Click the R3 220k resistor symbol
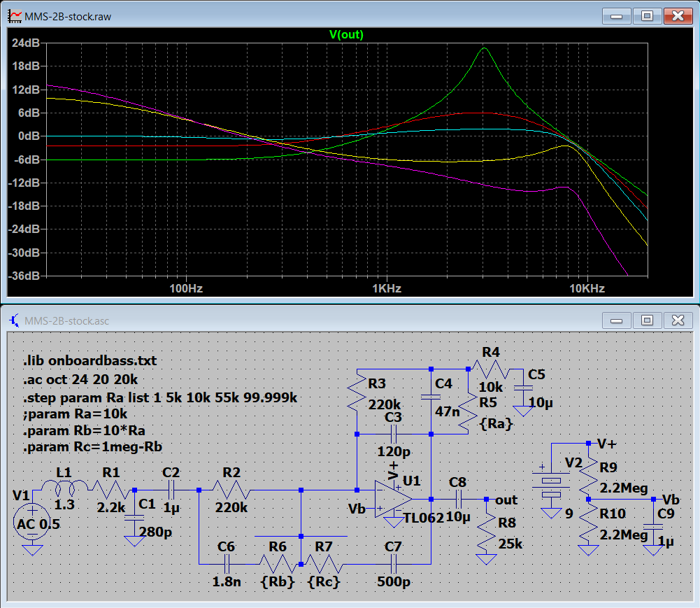Screen dimensions: 700x608 pyautogui.click(x=357, y=393)
